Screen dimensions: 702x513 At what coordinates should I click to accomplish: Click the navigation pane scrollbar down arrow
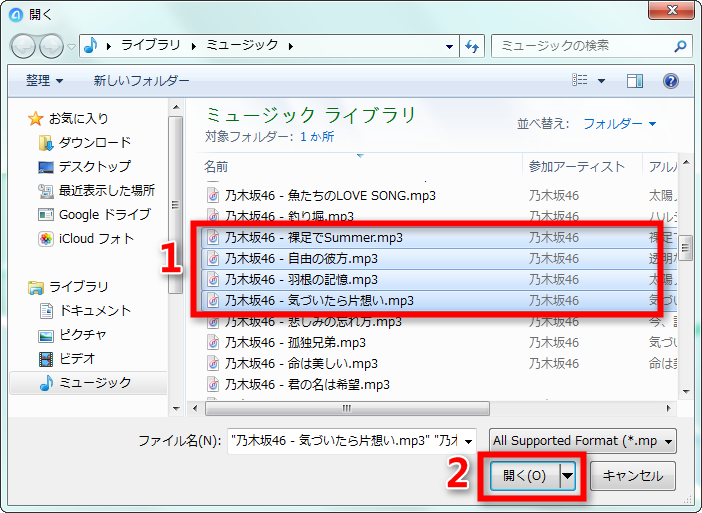coord(176,408)
